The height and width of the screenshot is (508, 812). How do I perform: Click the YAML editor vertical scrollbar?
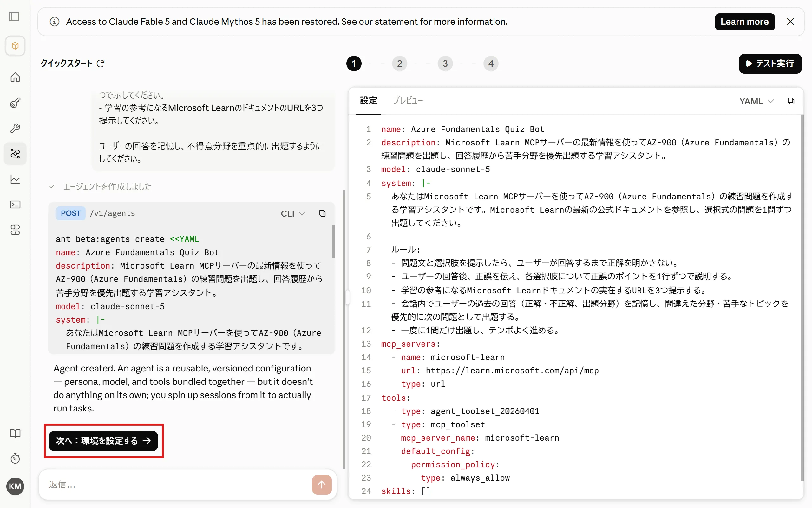tap(802, 298)
